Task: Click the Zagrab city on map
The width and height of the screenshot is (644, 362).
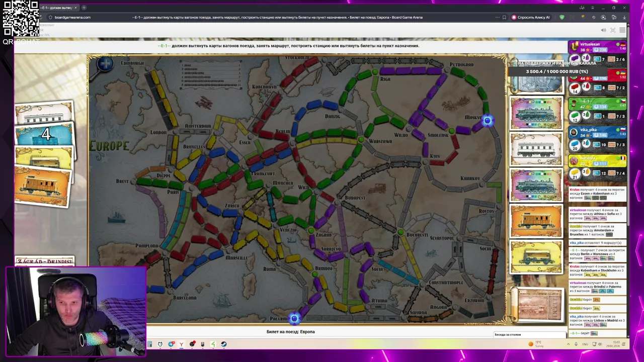Action: tap(312, 231)
